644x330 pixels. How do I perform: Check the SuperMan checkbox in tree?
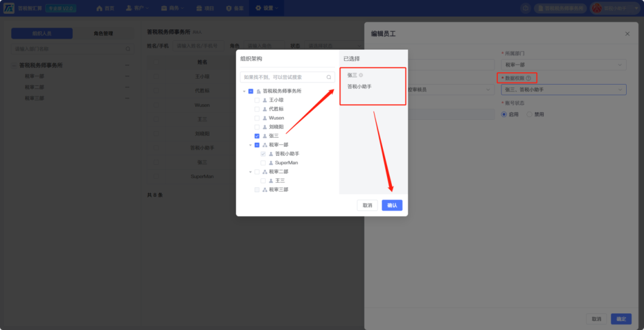[264, 163]
